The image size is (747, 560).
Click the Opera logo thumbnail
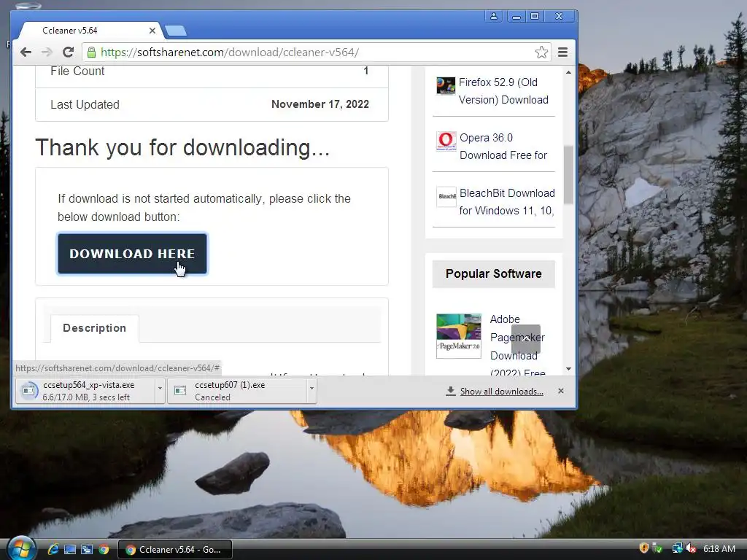[446, 141]
